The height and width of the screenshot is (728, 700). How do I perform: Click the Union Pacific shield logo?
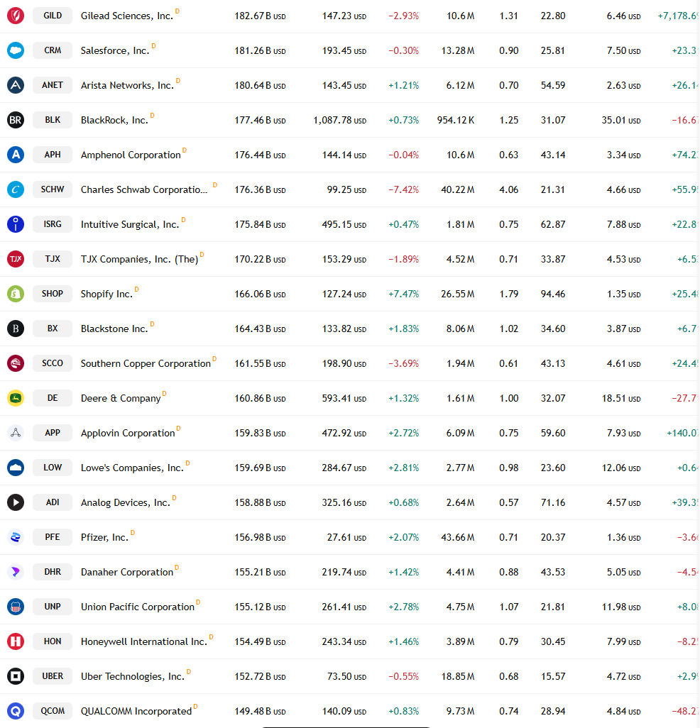(16, 607)
